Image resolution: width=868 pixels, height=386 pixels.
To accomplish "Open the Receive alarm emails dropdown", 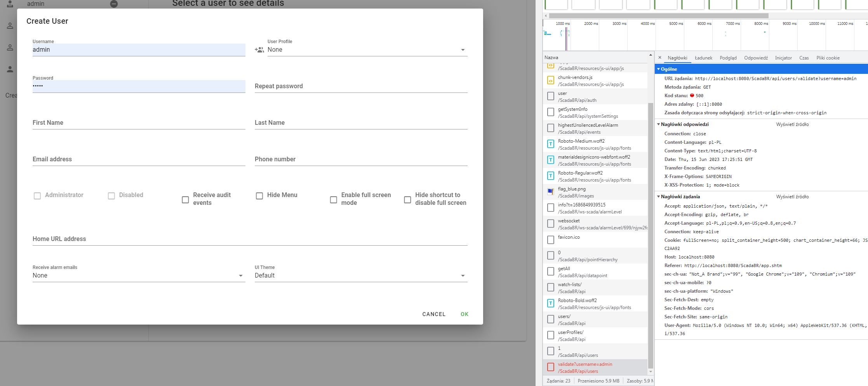I will pos(240,275).
